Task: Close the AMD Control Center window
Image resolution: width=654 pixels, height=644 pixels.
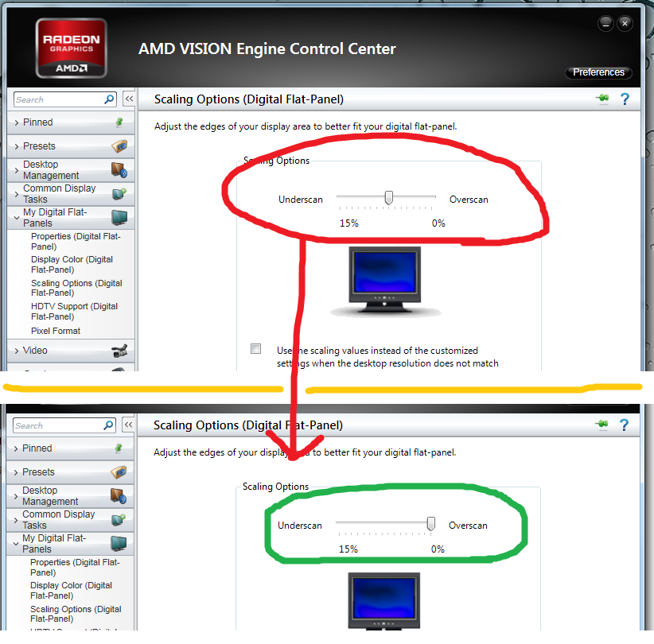Action: (x=625, y=24)
